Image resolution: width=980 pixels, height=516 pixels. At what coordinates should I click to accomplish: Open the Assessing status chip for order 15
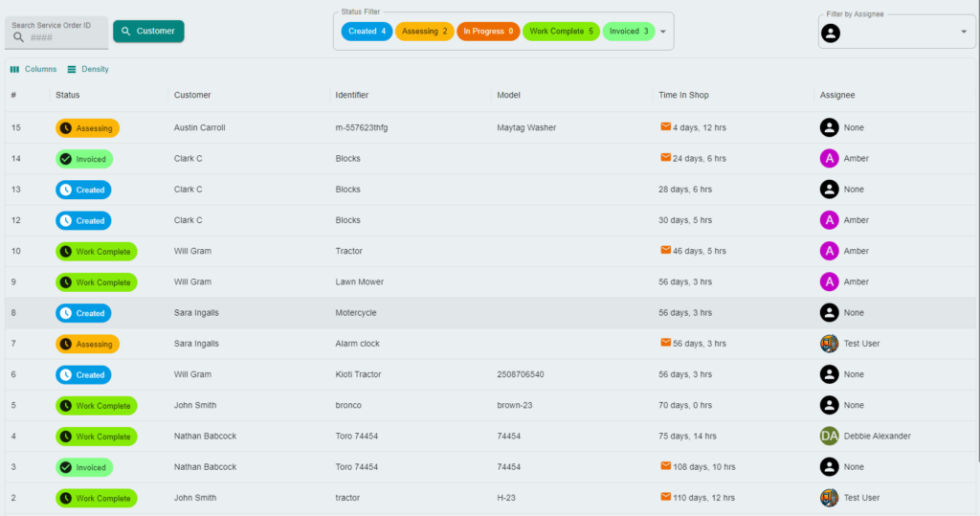click(x=87, y=128)
